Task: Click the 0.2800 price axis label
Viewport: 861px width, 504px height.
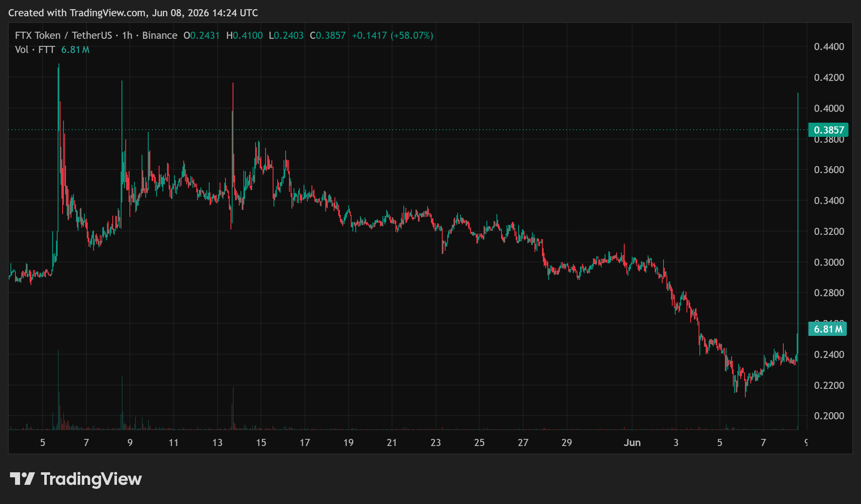Action: (x=829, y=293)
